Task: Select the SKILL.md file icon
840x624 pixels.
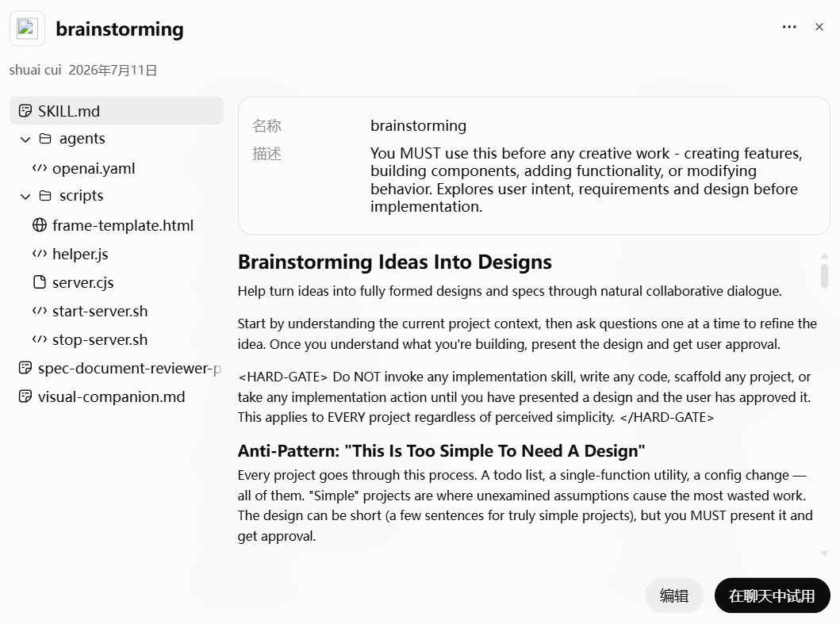Action: pyautogui.click(x=25, y=111)
